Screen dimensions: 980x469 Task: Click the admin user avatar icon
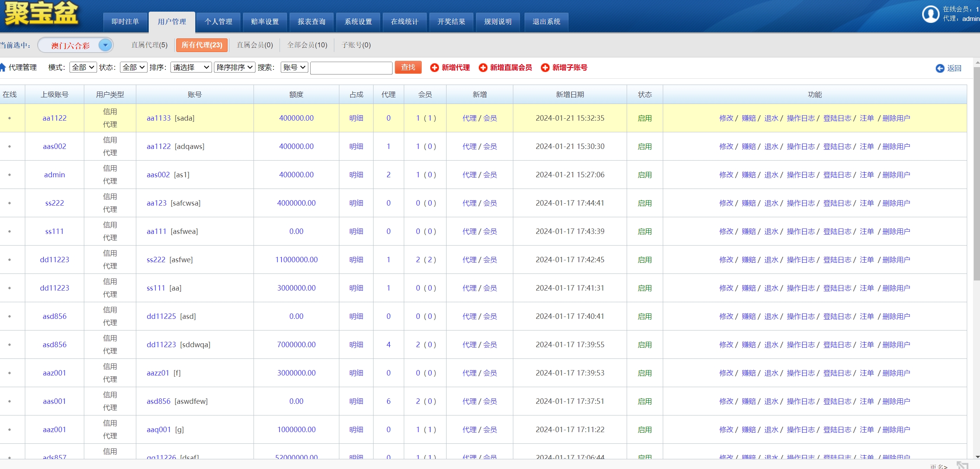(x=931, y=14)
